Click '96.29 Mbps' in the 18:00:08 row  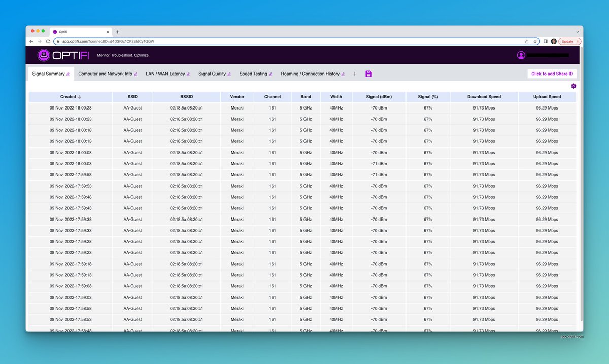coord(547,153)
